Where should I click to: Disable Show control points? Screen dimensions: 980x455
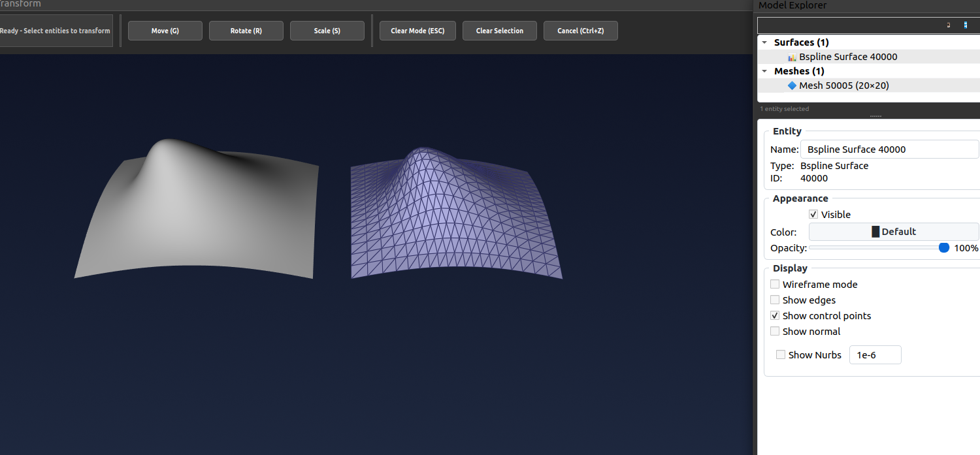click(775, 315)
